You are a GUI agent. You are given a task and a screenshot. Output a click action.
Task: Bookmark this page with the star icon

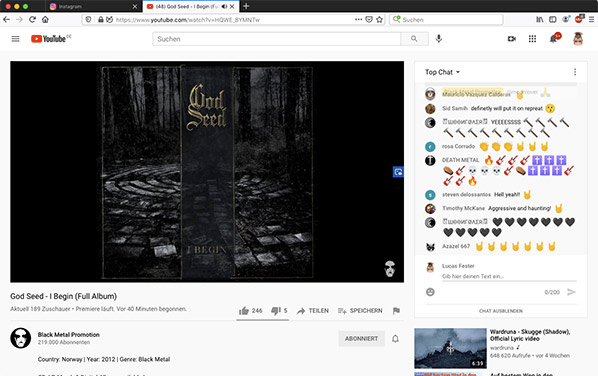tap(379, 19)
